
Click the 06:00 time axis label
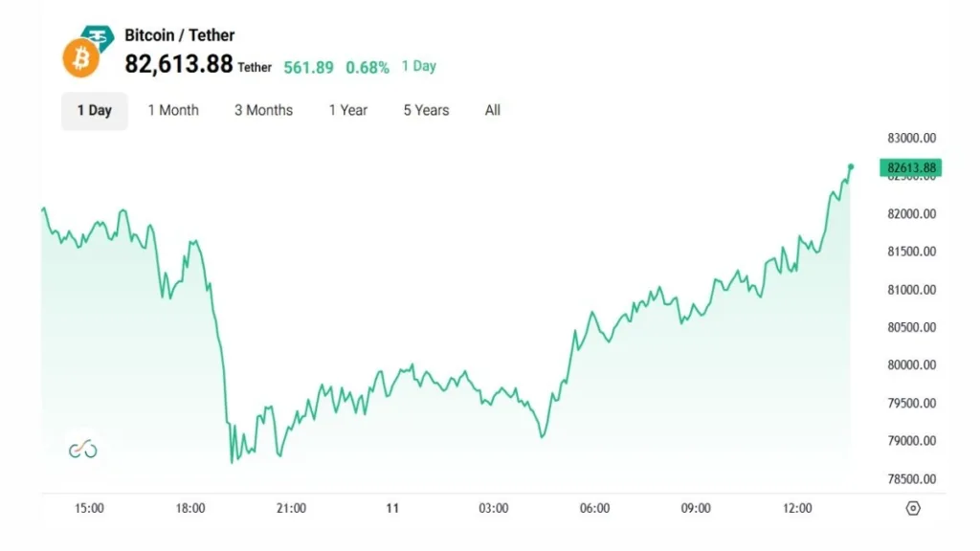594,509
